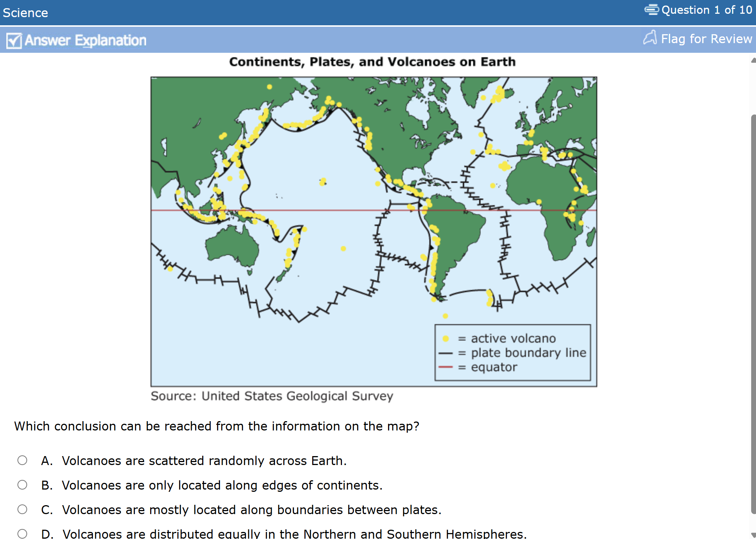Click the question list icon beside Question 1
Image resolution: width=756 pixels, height=539 pixels.
[x=651, y=10]
